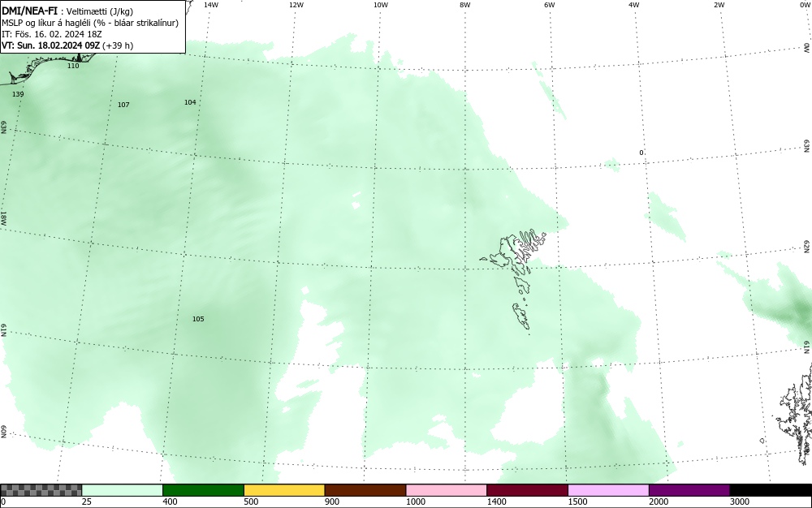Click the purple 2000–3000 legend swatch
The height and width of the screenshot is (508, 812).
(x=689, y=490)
